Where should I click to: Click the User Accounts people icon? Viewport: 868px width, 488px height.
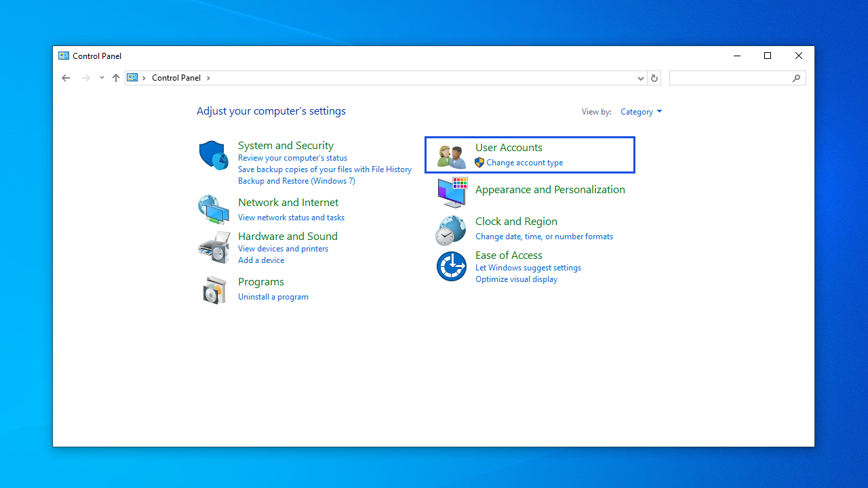(x=452, y=157)
